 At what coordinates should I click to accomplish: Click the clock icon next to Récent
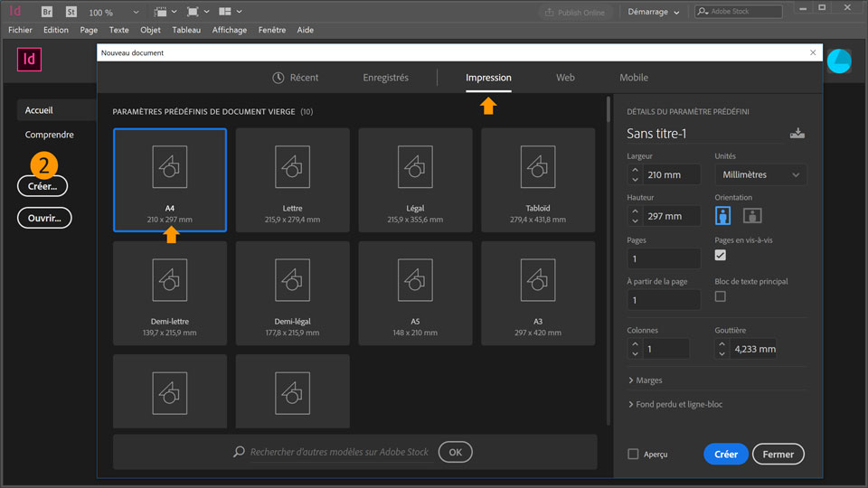click(278, 78)
